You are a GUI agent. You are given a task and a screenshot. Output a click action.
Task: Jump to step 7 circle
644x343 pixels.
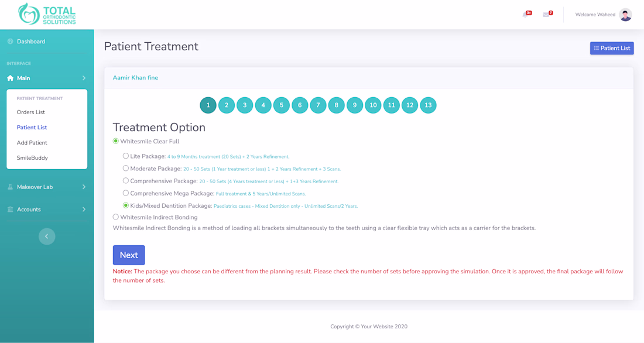(x=318, y=105)
